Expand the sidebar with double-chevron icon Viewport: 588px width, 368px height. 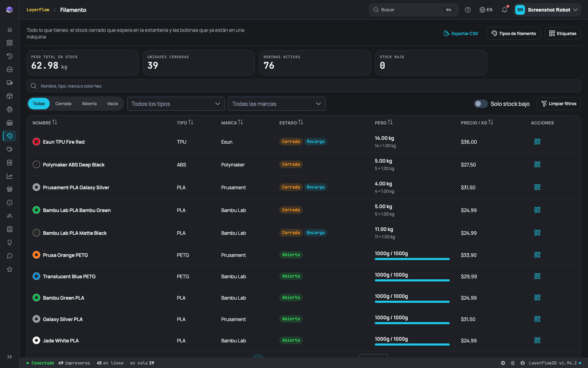(10, 357)
